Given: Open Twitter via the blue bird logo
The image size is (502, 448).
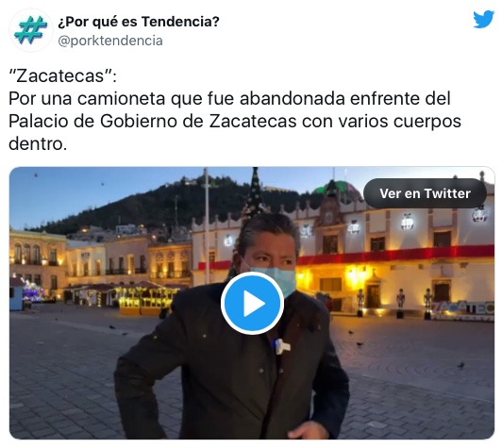Looking at the screenshot, I should [x=483, y=19].
